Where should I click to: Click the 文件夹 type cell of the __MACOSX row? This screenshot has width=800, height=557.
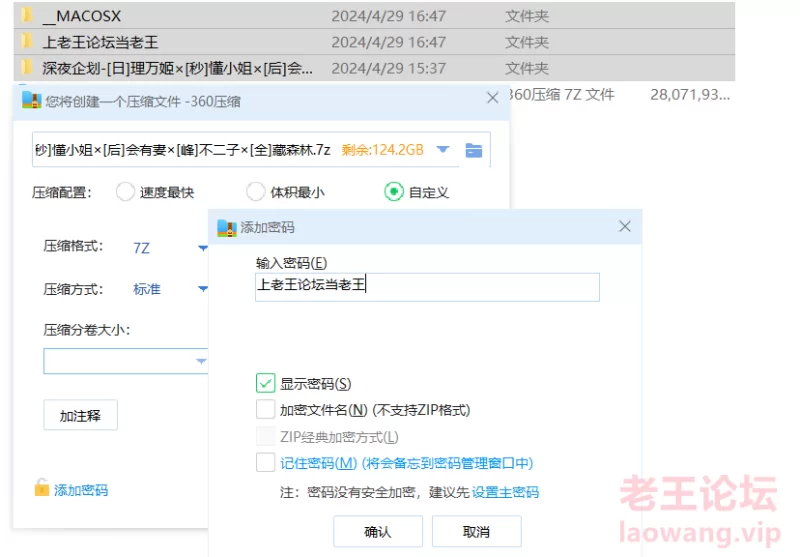click(527, 16)
